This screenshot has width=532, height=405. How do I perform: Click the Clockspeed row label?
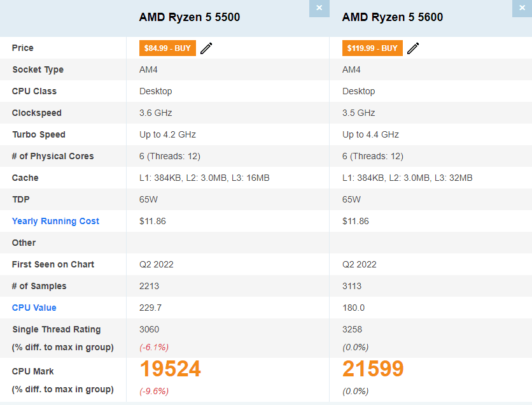(x=37, y=113)
